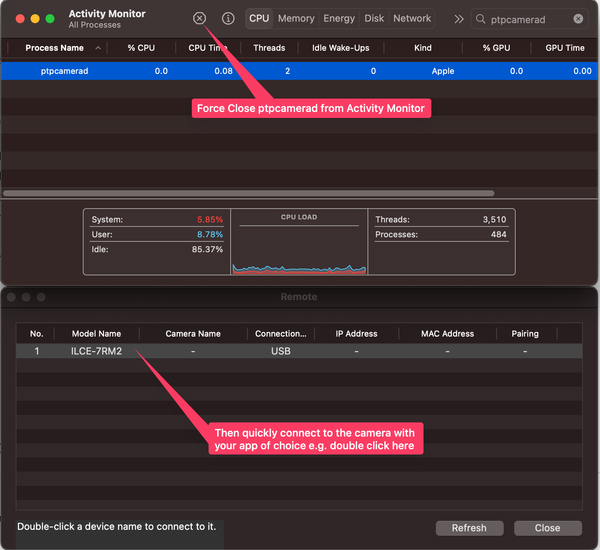Click the Refresh button
600x550 pixels.
tap(469, 528)
